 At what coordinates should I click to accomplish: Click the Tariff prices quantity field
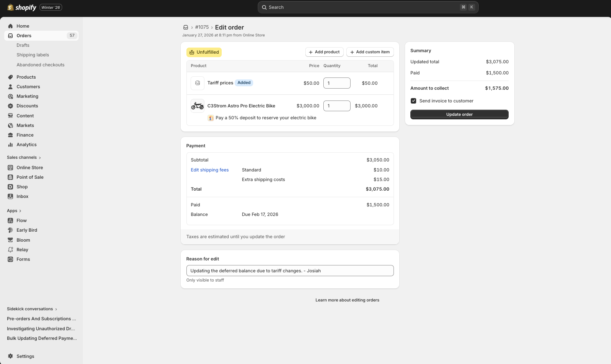pyautogui.click(x=337, y=83)
